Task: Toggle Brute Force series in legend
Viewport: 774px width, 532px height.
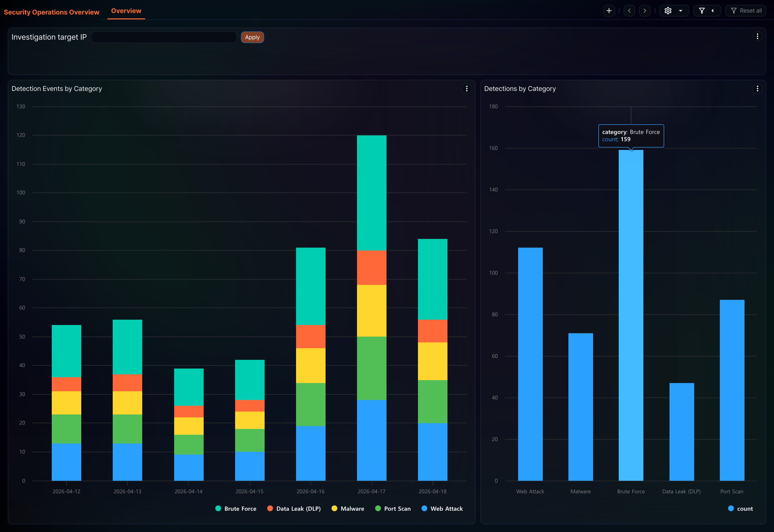Action: coord(236,508)
